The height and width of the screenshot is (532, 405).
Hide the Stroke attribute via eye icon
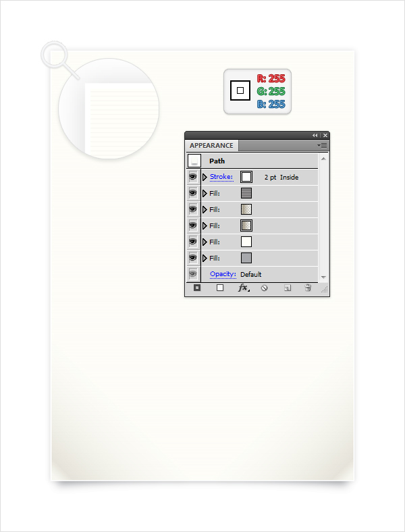point(192,177)
